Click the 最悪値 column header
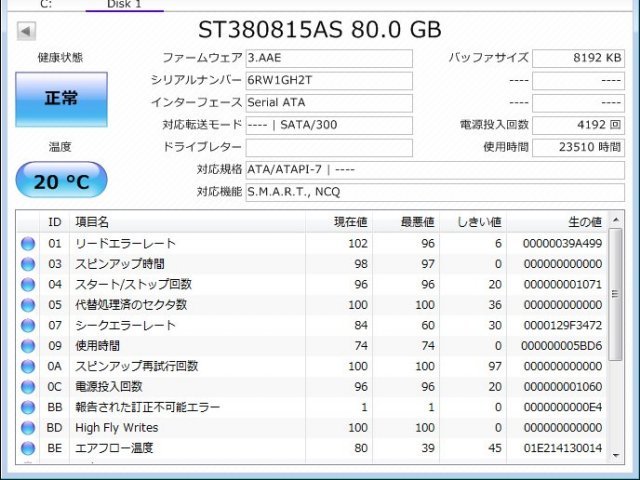The width and height of the screenshot is (640, 480). 406,222
